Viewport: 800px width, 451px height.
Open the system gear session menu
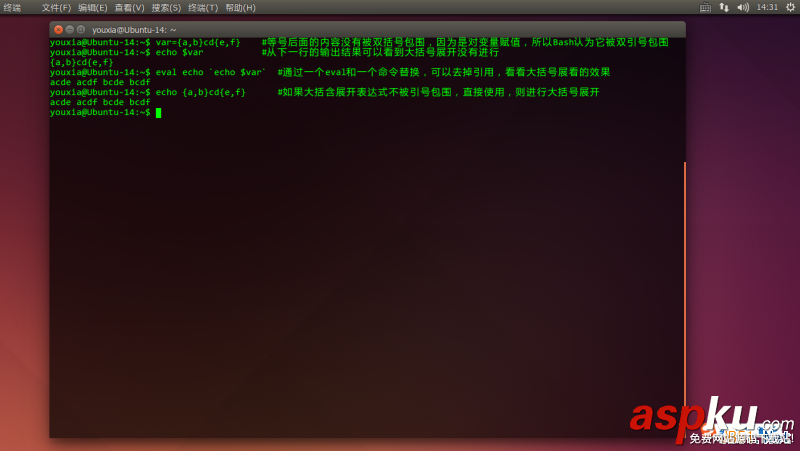pos(790,7)
